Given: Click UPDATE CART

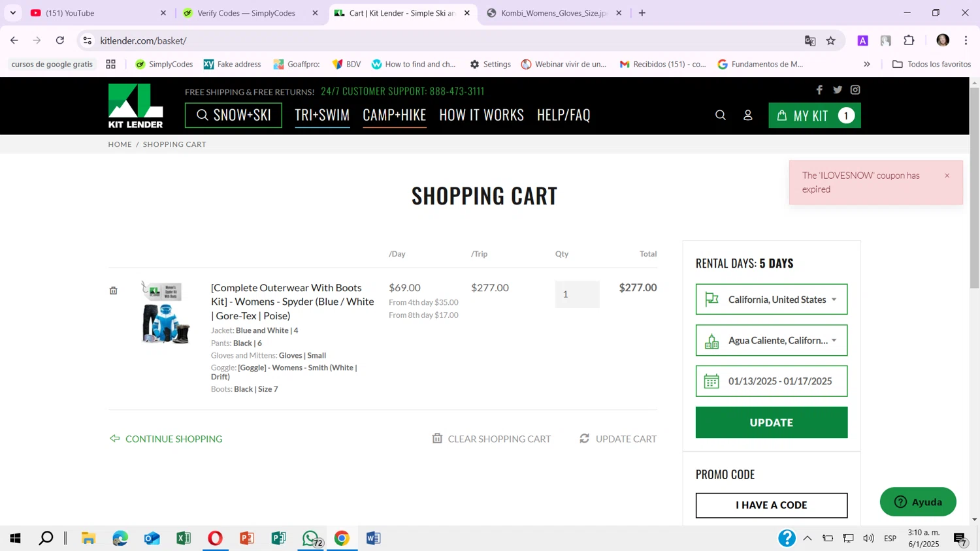Looking at the screenshot, I should click(618, 439).
